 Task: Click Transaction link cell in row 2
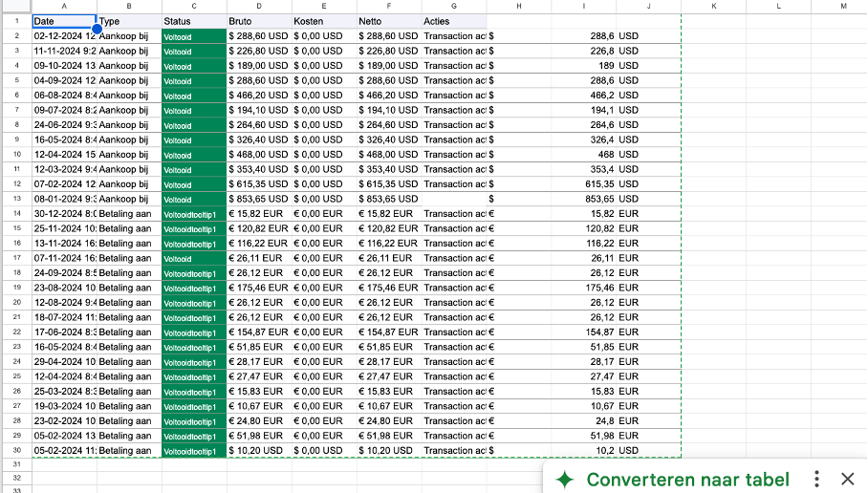click(x=454, y=36)
